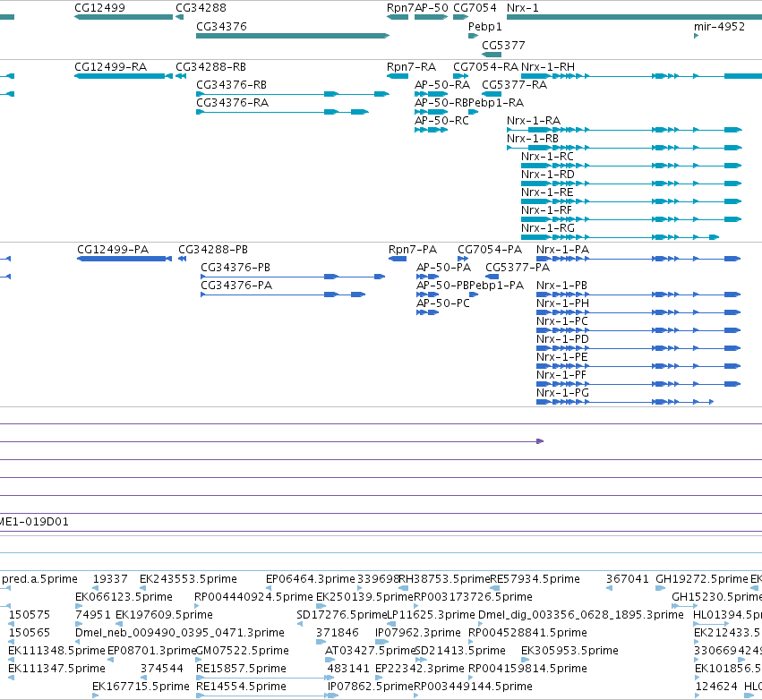
Task: Select transcript Nrx-1-RE
Action: 631,201
